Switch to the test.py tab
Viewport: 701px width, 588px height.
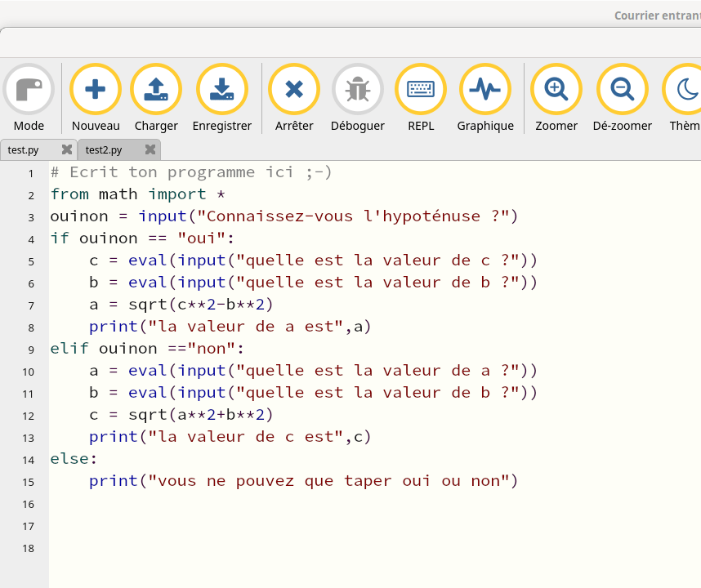point(23,150)
